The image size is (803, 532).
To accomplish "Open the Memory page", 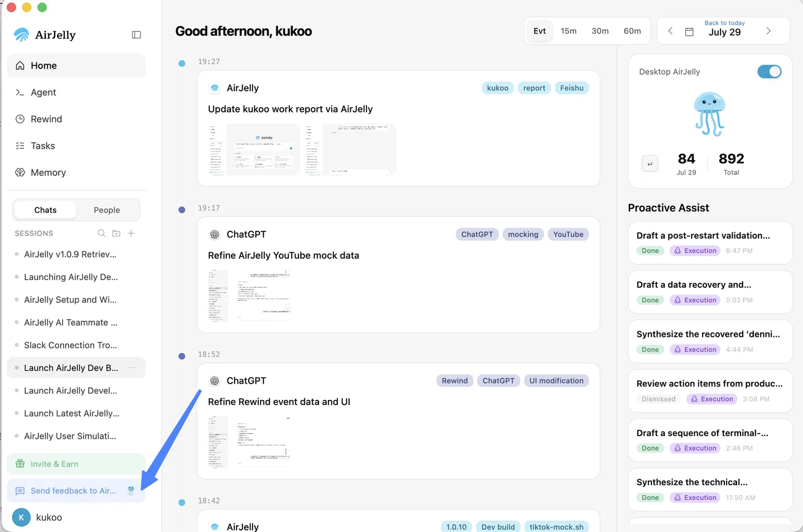I will pyautogui.click(x=76, y=173).
